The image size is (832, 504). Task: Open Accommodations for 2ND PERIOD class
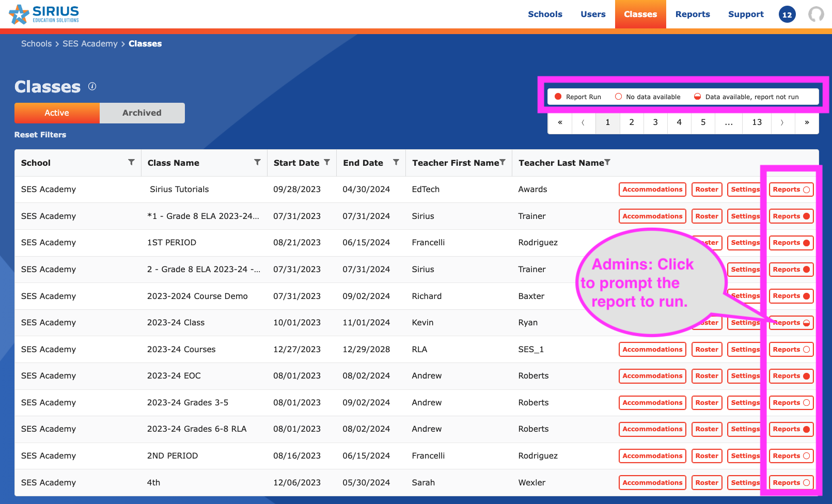652,456
